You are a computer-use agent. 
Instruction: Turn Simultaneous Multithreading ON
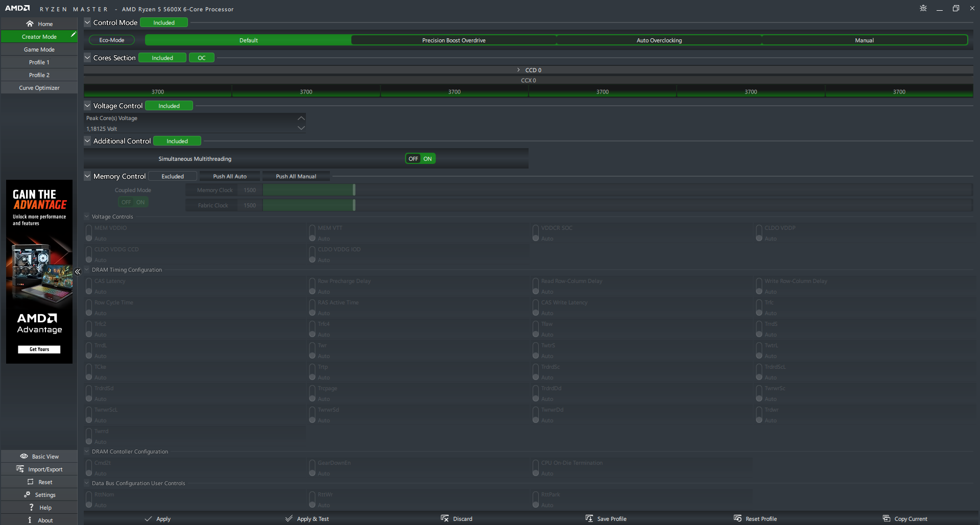click(427, 159)
